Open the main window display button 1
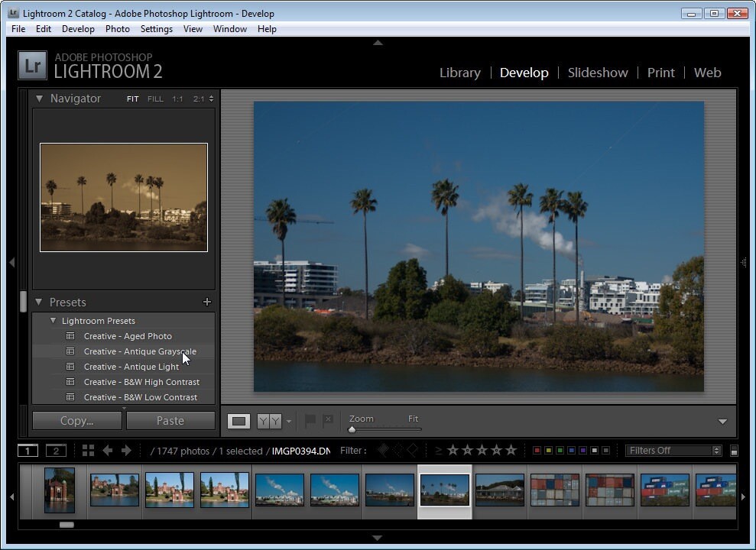Image resolution: width=756 pixels, height=550 pixels. point(28,451)
